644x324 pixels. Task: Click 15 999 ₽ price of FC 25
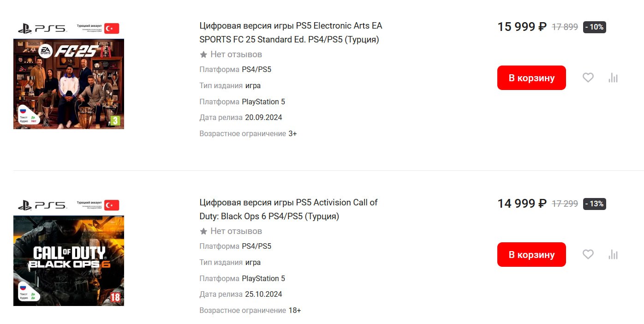(x=522, y=27)
